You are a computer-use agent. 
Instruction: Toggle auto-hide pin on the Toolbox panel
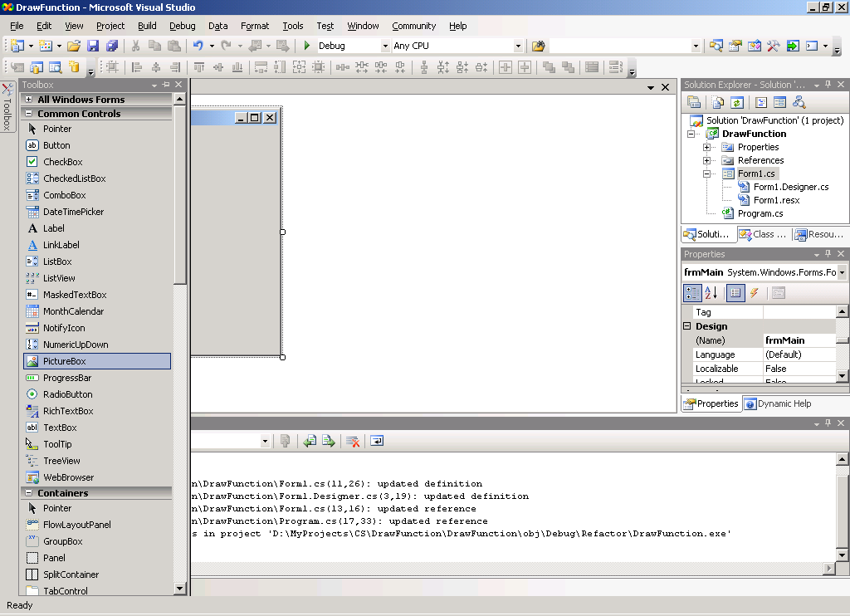(166, 85)
